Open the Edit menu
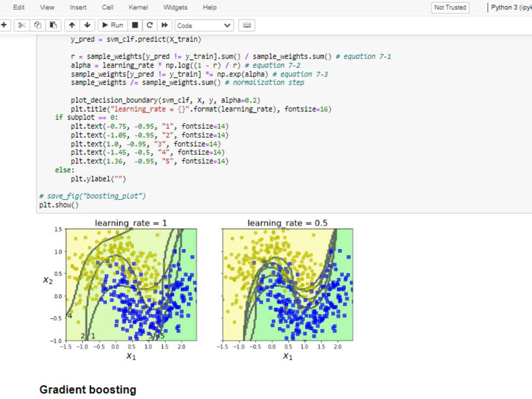 19,7
